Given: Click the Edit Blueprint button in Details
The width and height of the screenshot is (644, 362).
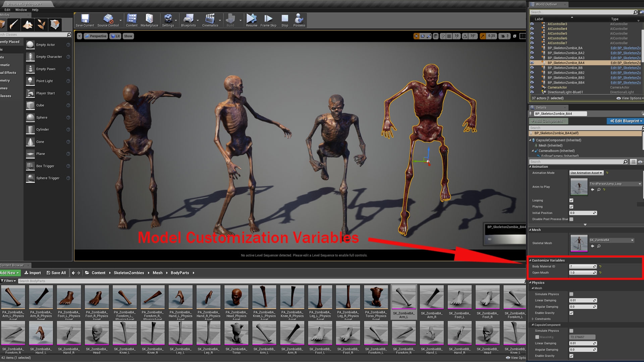Looking at the screenshot, I should click(625, 121).
